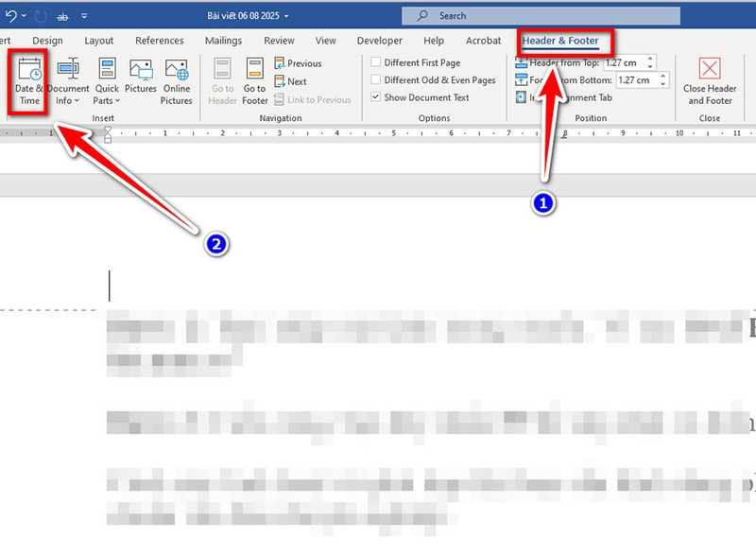Open the Quick Parts gallery

[107, 81]
